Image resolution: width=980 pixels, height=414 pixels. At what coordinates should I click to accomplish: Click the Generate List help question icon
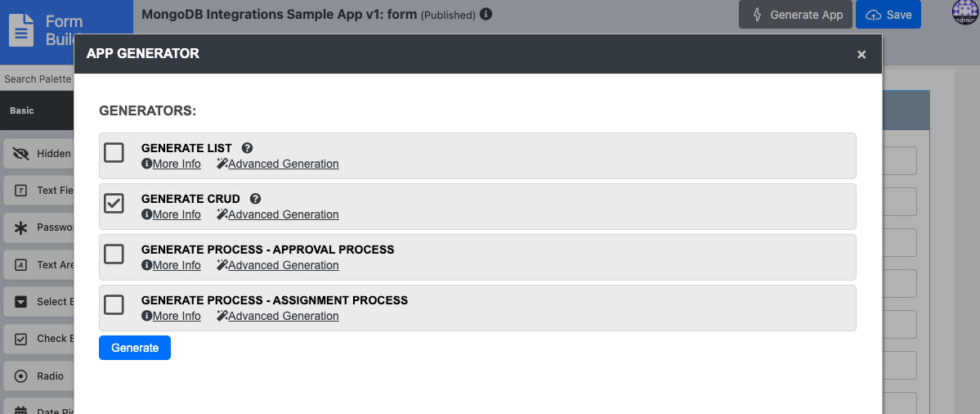click(x=248, y=148)
